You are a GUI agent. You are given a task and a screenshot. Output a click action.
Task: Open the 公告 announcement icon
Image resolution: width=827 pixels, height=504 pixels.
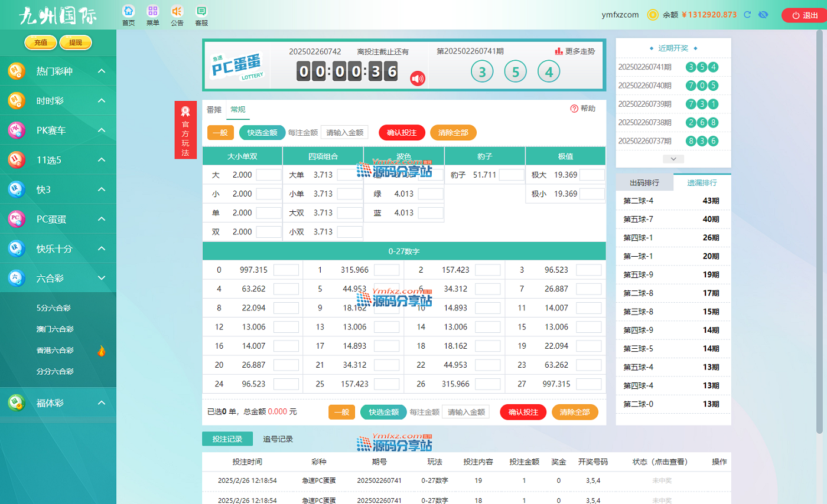pyautogui.click(x=177, y=11)
